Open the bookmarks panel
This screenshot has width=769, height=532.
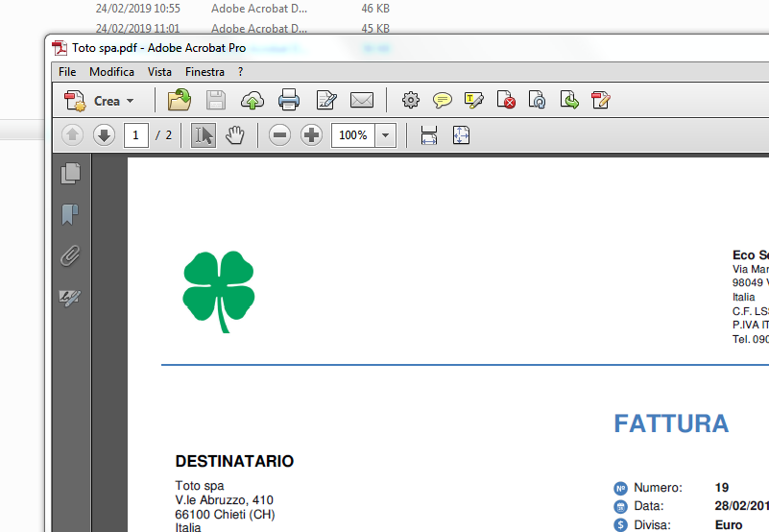click(x=70, y=214)
